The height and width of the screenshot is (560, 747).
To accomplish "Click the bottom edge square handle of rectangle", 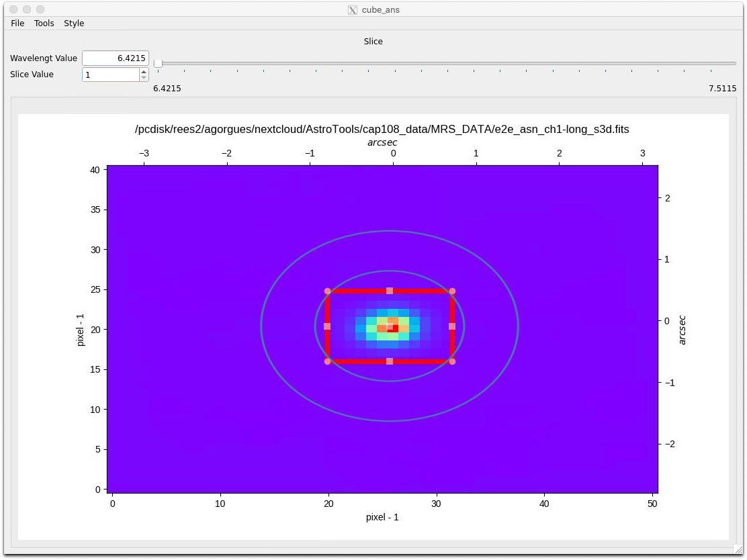I will pos(390,361).
